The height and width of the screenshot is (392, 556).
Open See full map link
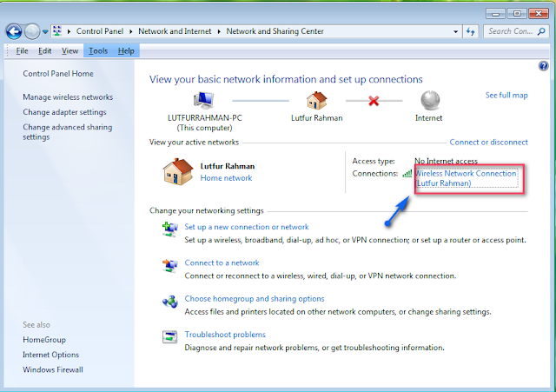506,95
